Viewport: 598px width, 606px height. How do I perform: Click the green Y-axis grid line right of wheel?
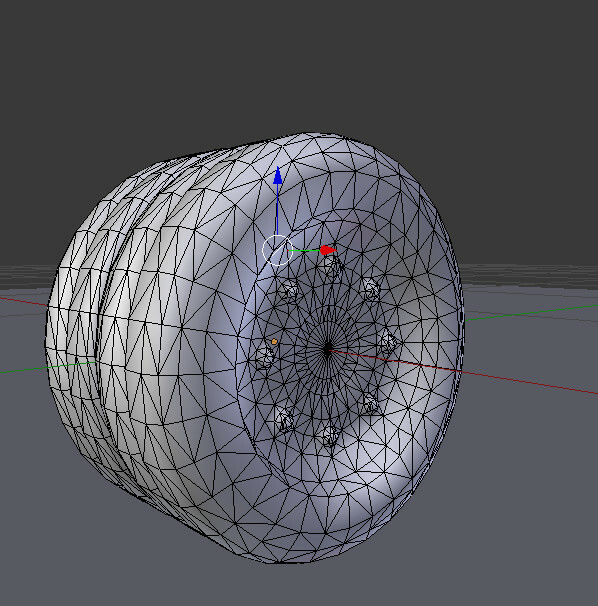coord(532,313)
